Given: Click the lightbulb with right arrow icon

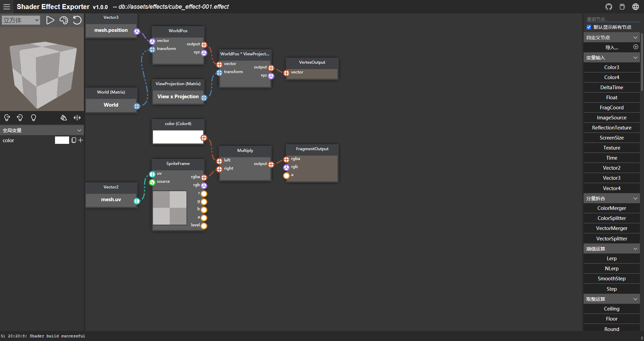Looking at the screenshot, I should click(7, 118).
